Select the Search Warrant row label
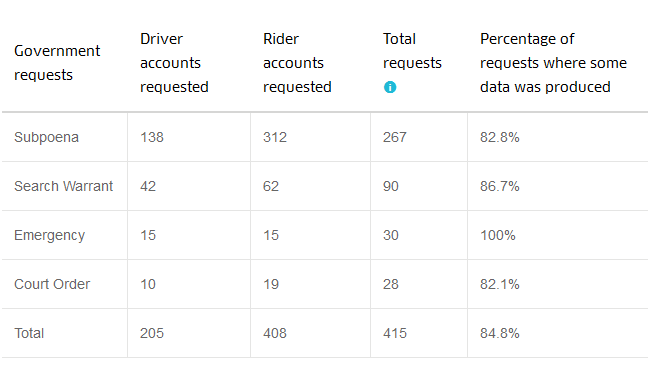Viewport: 661px width, 370px height. click(63, 186)
